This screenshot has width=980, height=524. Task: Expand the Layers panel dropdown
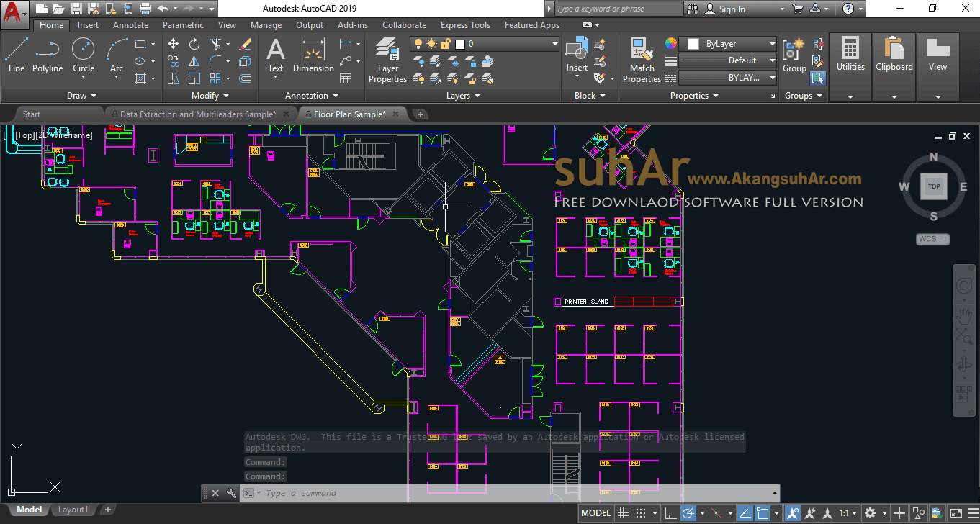463,96
